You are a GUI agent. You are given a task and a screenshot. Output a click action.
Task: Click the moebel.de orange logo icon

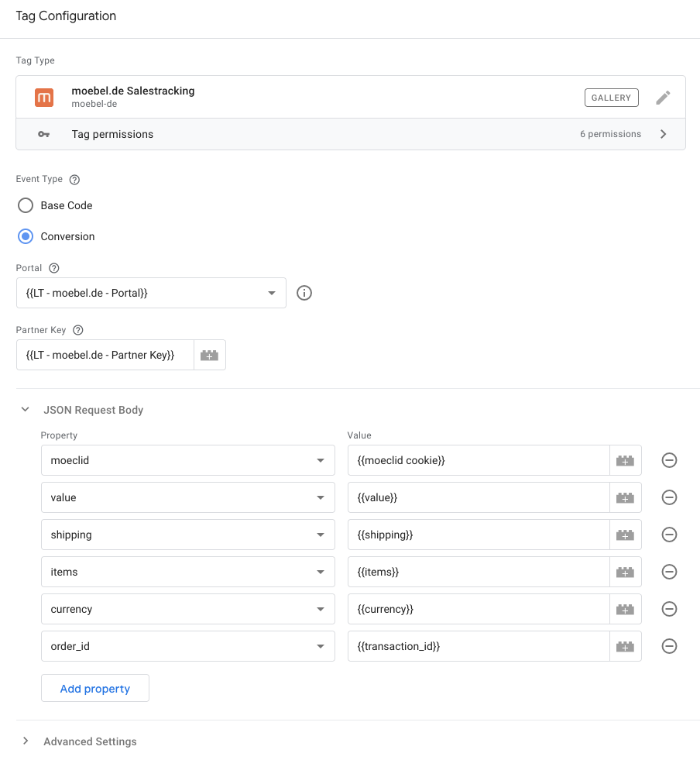(44, 98)
